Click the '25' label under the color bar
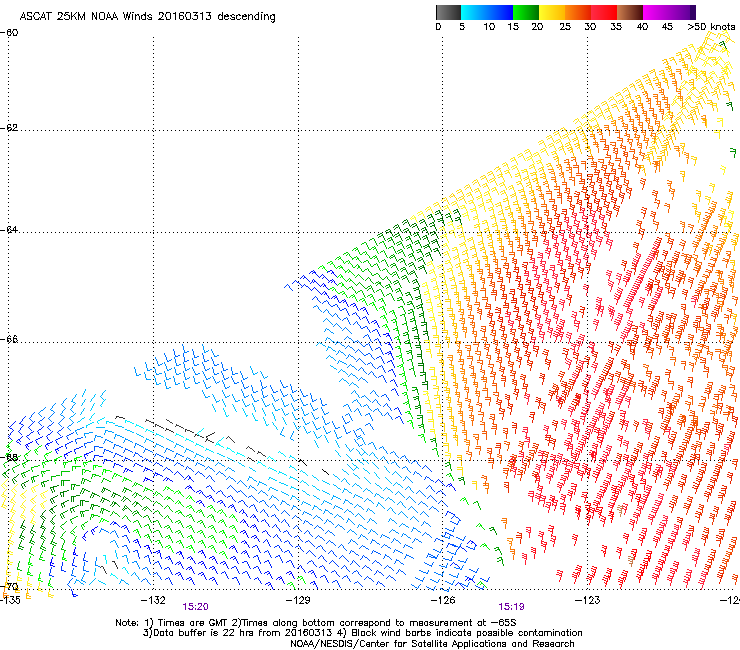Screen dimensions: 740x650 (x=565, y=27)
